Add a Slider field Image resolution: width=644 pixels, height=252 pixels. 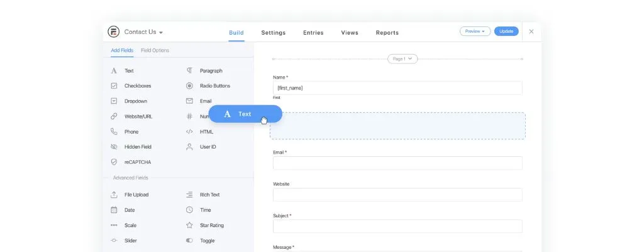point(124,241)
